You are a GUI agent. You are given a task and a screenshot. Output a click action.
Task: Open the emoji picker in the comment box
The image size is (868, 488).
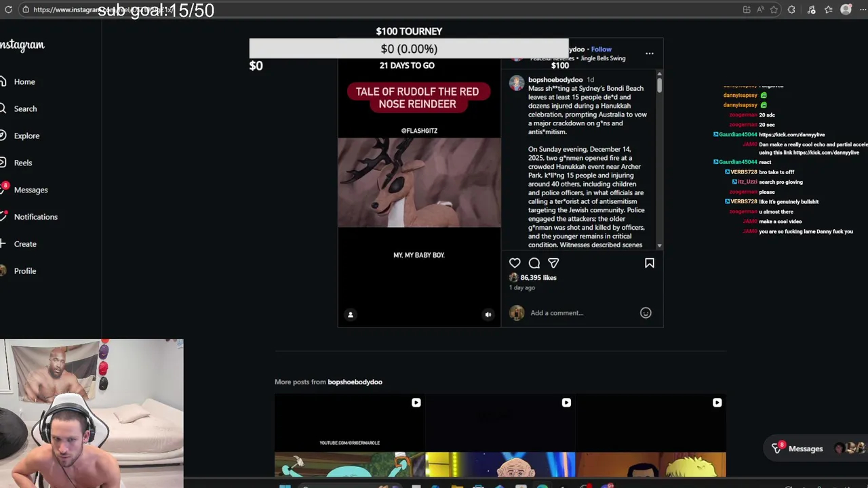[646, 312]
